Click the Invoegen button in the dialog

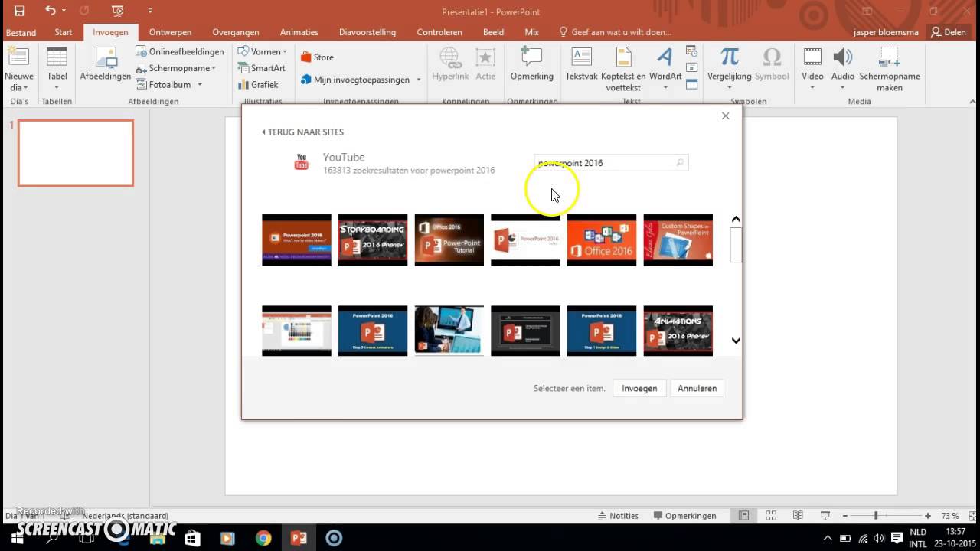(639, 388)
